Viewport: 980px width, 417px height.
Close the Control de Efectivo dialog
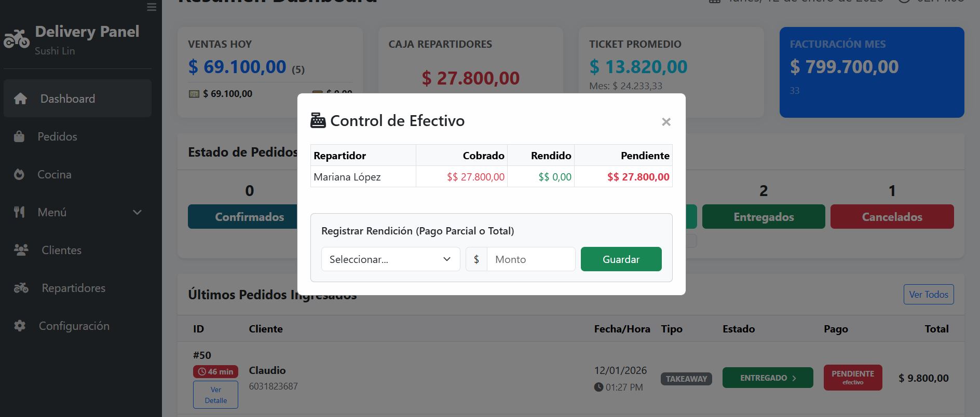(x=666, y=122)
